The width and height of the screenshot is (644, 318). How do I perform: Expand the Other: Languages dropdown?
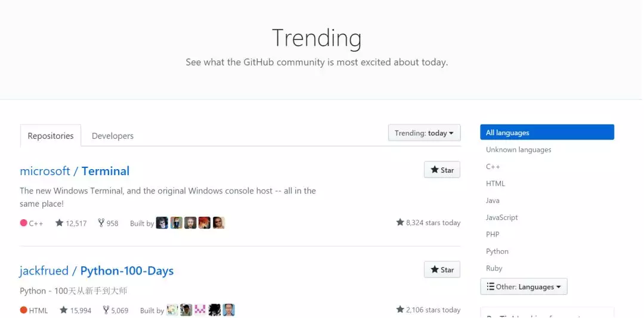pyautogui.click(x=524, y=286)
